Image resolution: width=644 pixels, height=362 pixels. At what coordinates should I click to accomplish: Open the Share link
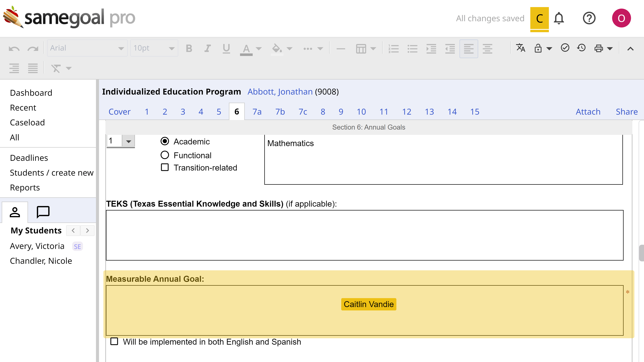pyautogui.click(x=626, y=112)
